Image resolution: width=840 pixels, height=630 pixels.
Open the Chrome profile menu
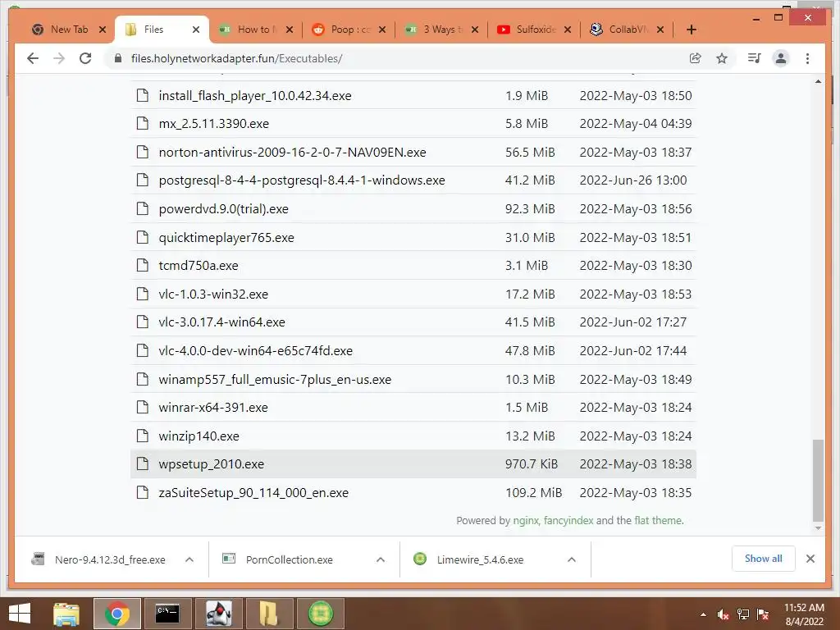pyautogui.click(x=781, y=58)
